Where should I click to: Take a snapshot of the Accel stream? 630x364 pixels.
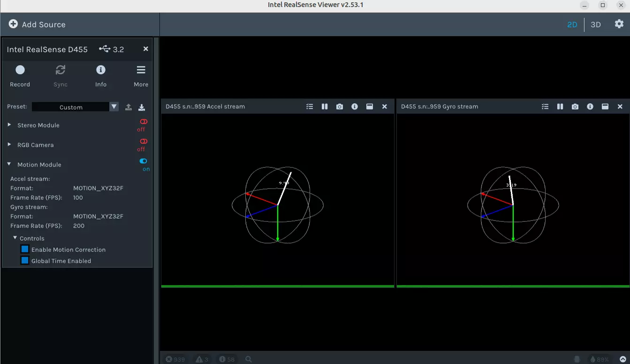point(340,106)
